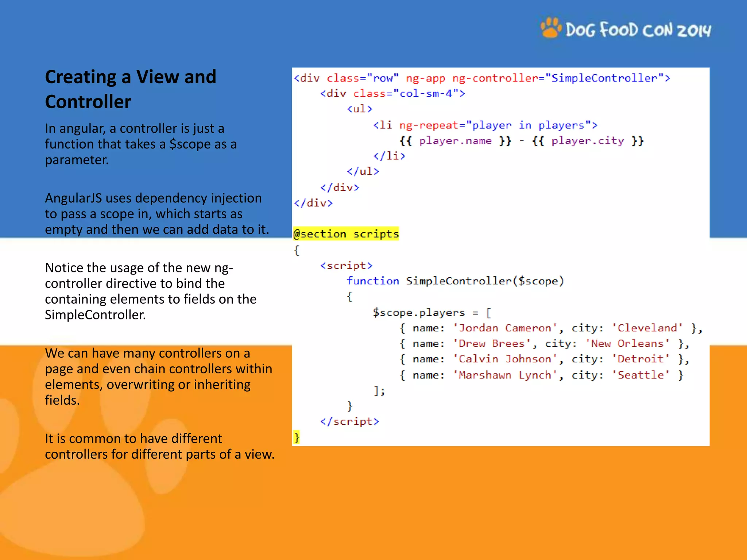Click the 'Seattle' city string
The height and width of the screenshot is (560, 747).
[640, 375]
